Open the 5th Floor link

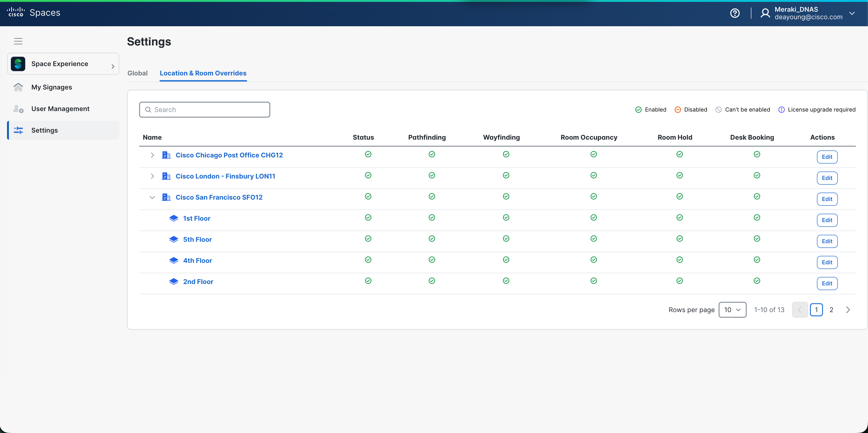pos(197,240)
